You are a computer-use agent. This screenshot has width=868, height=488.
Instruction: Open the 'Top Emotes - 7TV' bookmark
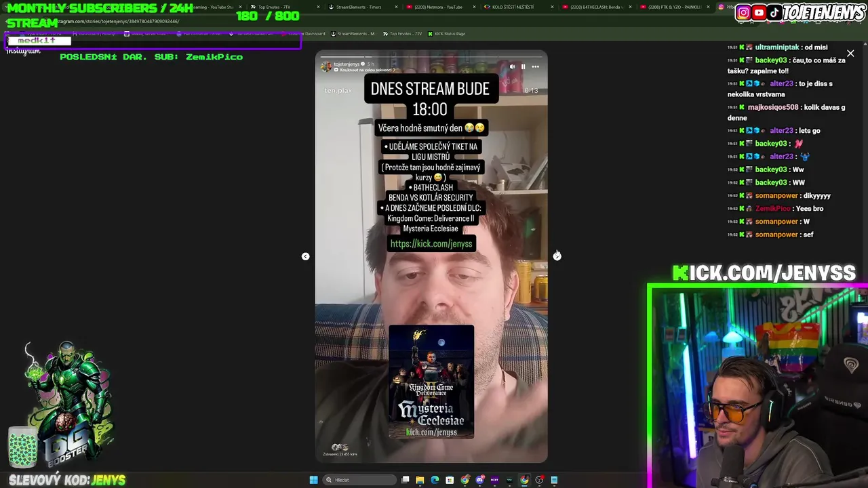click(x=401, y=33)
